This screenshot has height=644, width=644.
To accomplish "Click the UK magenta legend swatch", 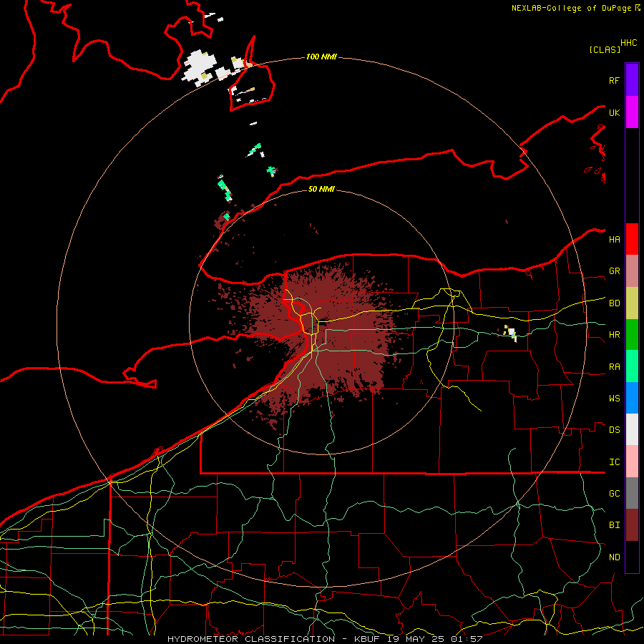I will tap(632, 112).
